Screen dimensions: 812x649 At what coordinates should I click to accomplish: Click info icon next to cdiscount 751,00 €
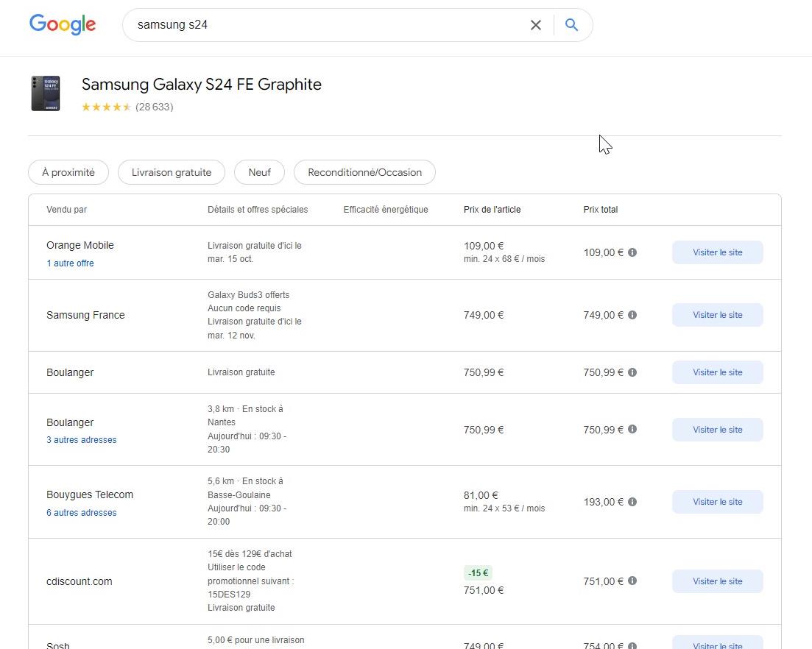coord(632,581)
